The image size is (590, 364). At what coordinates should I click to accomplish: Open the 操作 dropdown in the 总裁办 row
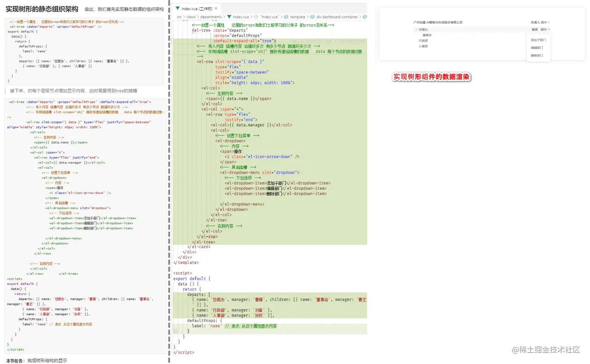pyautogui.click(x=545, y=29)
